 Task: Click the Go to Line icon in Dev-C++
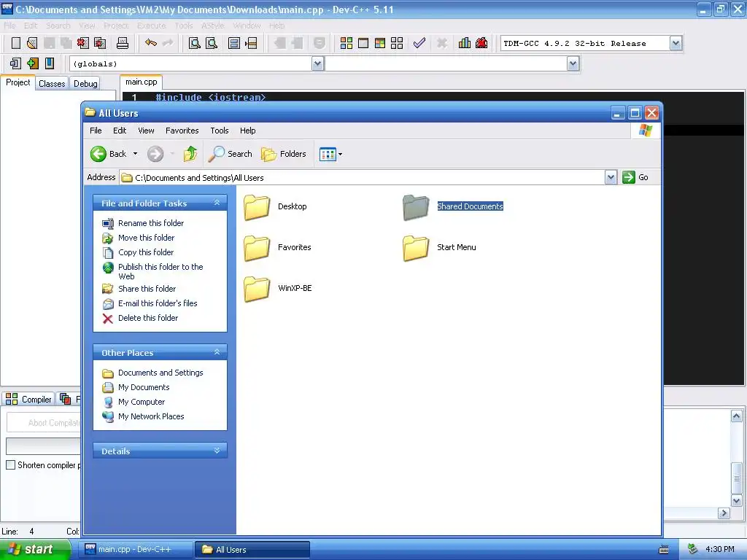(x=251, y=43)
